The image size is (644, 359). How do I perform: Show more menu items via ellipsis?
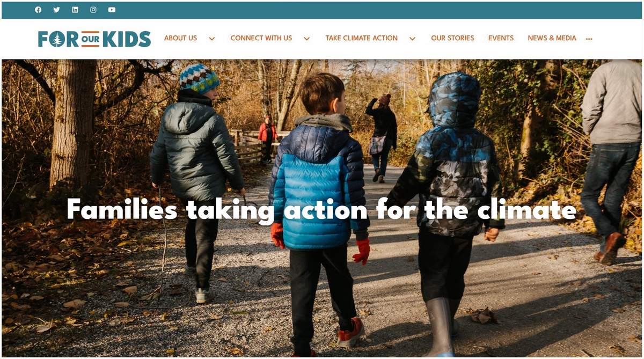pyautogui.click(x=589, y=39)
